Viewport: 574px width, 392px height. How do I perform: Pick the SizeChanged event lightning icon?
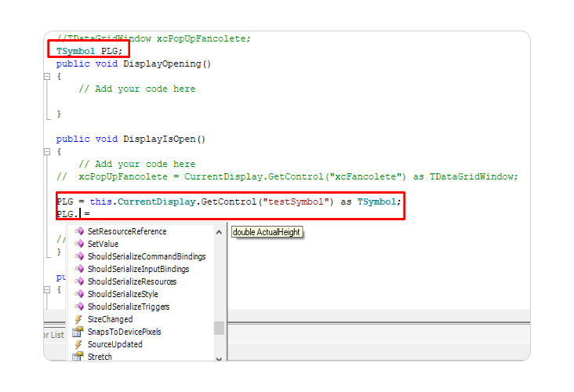(x=78, y=320)
